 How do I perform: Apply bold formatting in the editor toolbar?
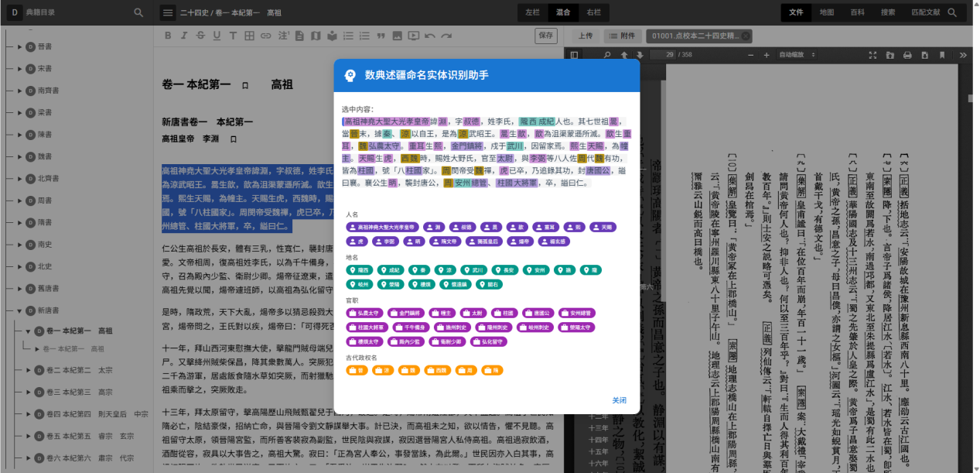coord(168,36)
